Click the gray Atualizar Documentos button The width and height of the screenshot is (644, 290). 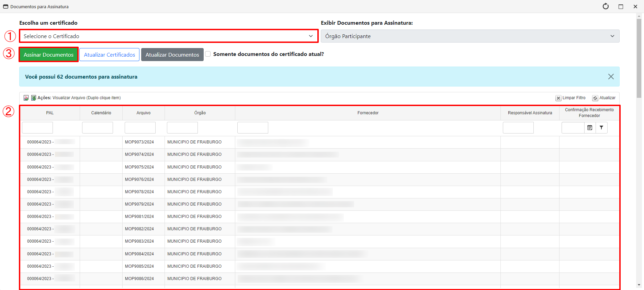tap(172, 55)
